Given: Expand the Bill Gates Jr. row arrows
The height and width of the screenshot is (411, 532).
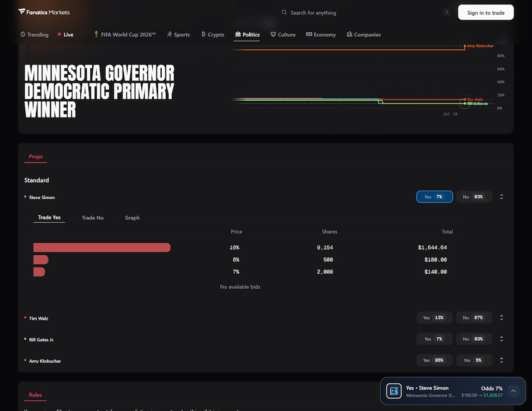Looking at the screenshot, I should tap(502, 339).
